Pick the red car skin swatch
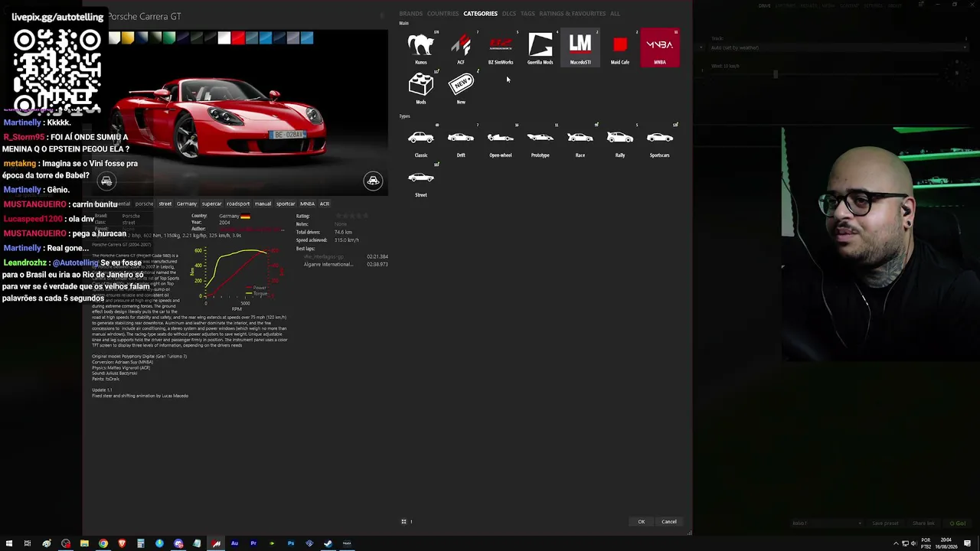 point(238,38)
